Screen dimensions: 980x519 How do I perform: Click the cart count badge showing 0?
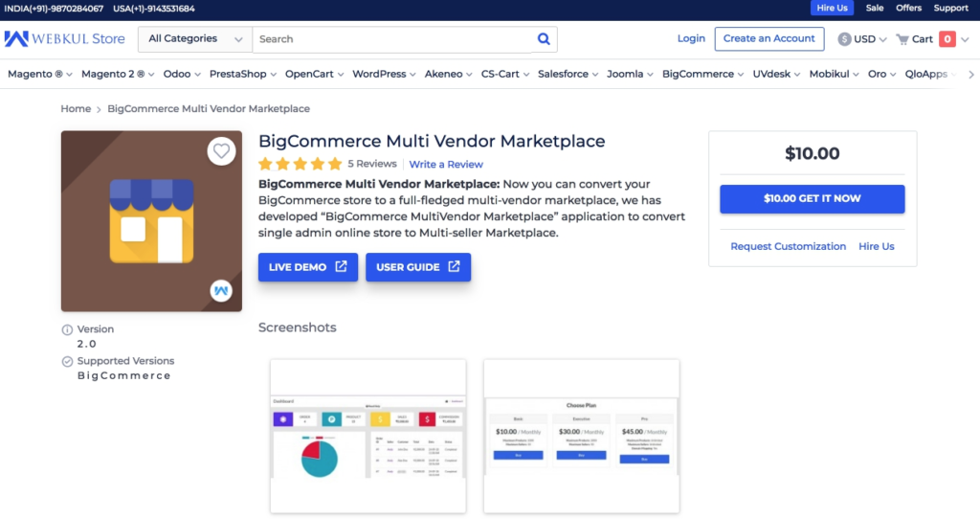tap(947, 39)
